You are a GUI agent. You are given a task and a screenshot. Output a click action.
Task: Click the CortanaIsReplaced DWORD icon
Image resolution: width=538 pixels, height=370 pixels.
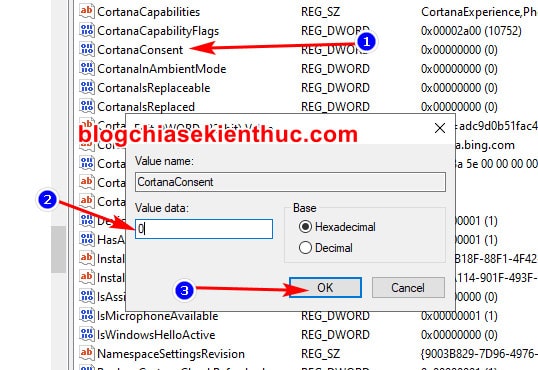[86, 106]
